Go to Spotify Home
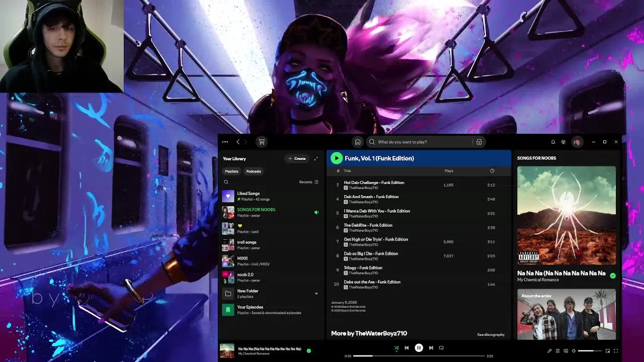The width and height of the screenshot is (644, 362). tap(357, 142)
